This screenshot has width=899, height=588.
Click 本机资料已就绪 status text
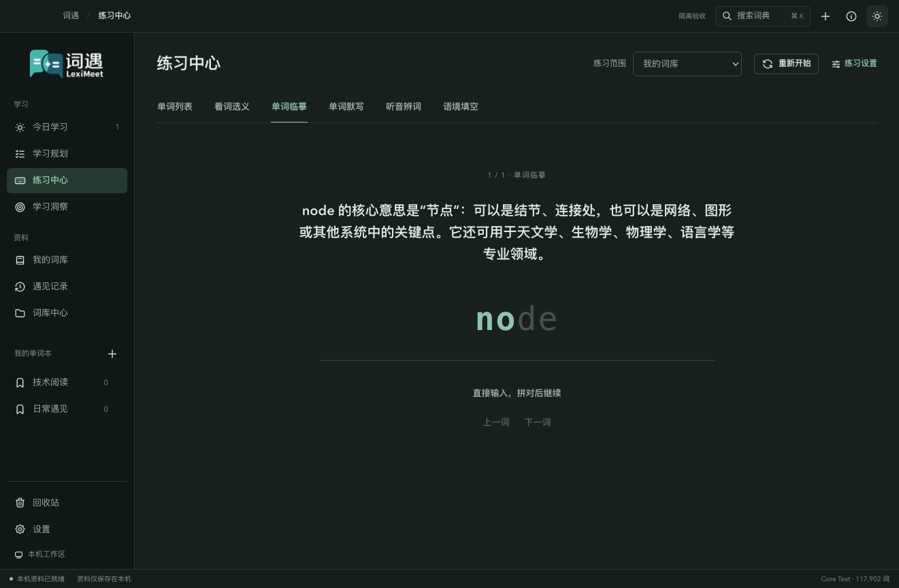[41, 579]
